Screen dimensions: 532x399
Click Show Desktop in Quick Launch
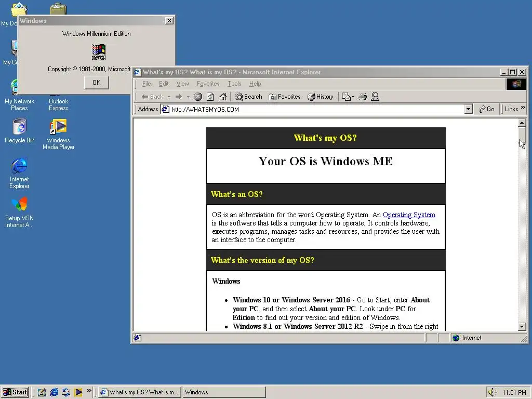pos(42,392)
